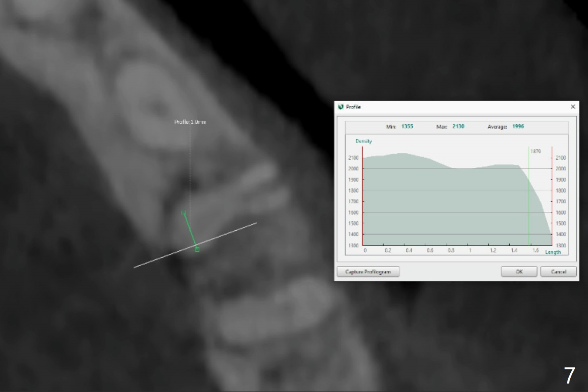Viewport: 588px width, 392px height.
Task: Click the Min value 1355
Action: tap(407, 126)
